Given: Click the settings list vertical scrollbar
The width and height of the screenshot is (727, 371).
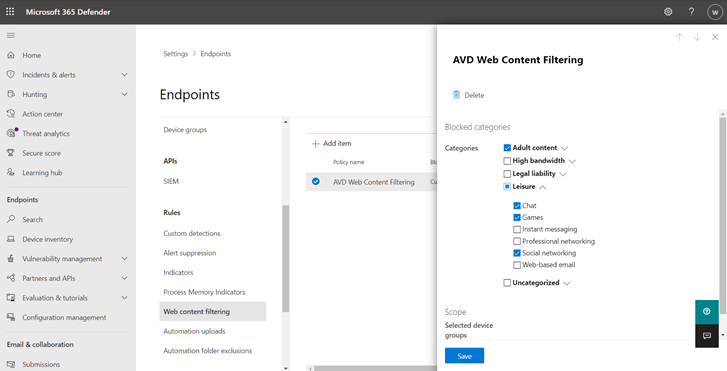Looking at the screenshot, I should pos(286,258).
